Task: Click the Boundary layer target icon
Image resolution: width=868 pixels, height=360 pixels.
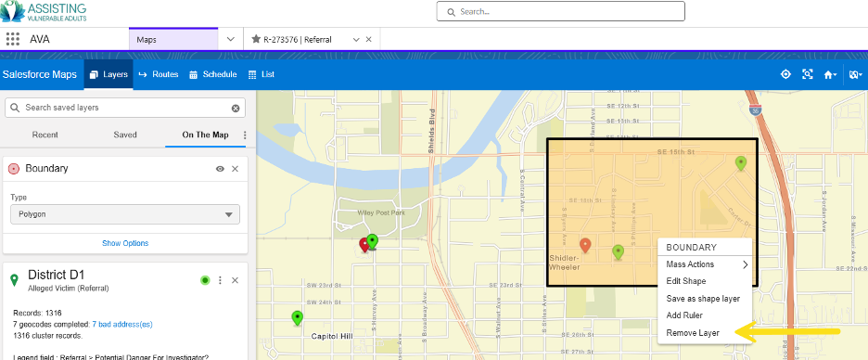Action: coord(15,169)
